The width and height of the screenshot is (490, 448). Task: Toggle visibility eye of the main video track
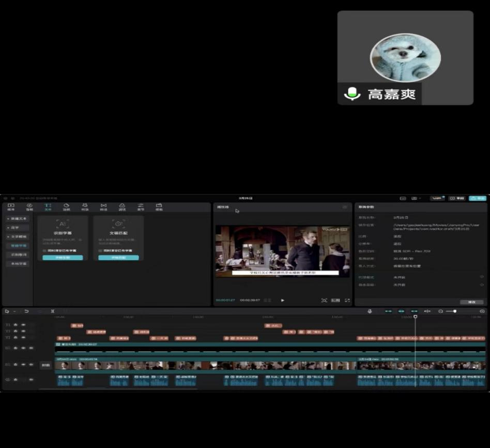tap(23, 365)
